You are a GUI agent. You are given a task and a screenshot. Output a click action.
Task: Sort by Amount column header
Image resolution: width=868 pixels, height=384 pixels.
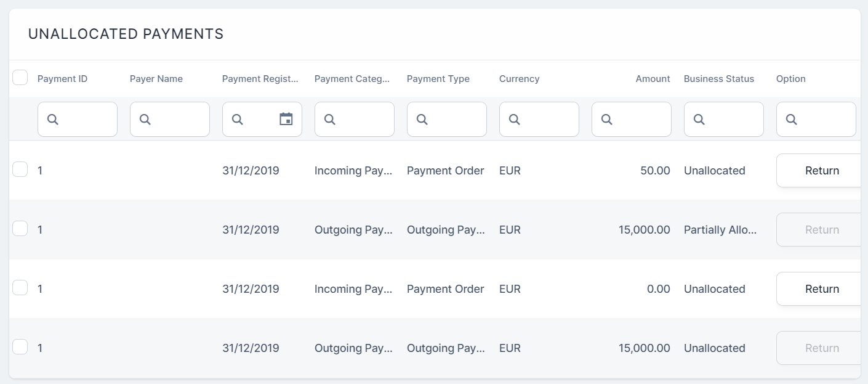[x=653, y=79]
